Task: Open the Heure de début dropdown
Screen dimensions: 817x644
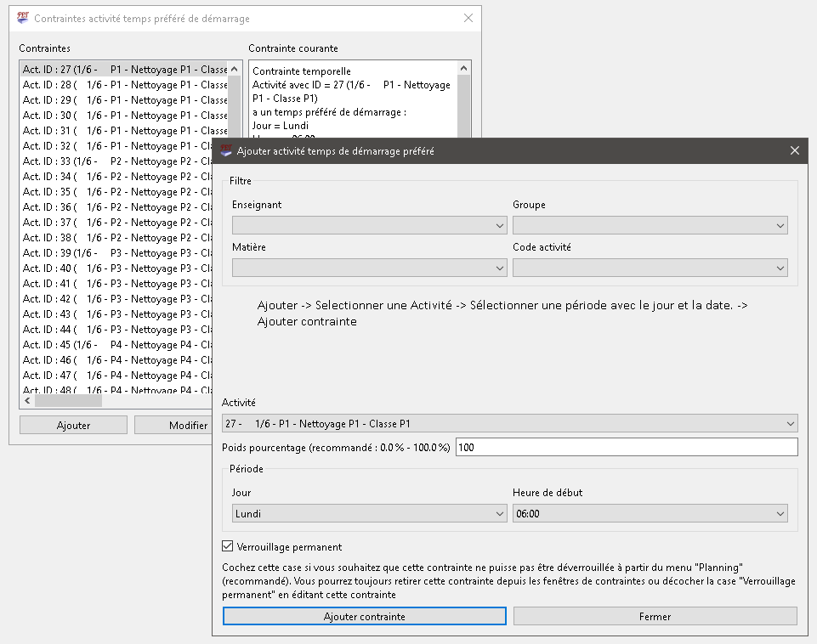Action: (x=650, y=514)
